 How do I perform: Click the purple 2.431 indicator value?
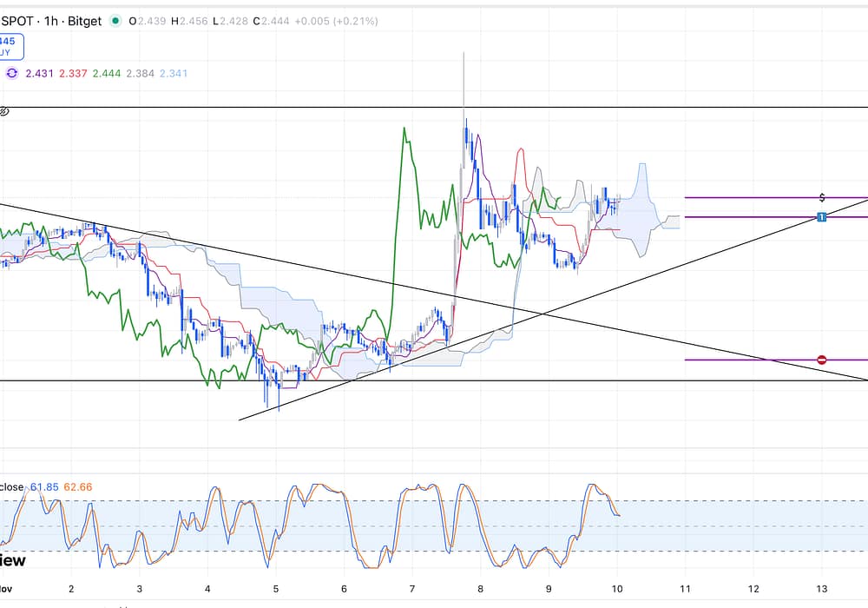point(39,74)
